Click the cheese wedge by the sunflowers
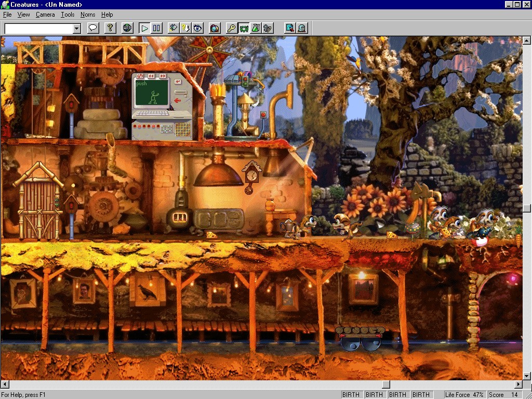 click(392, 234)
